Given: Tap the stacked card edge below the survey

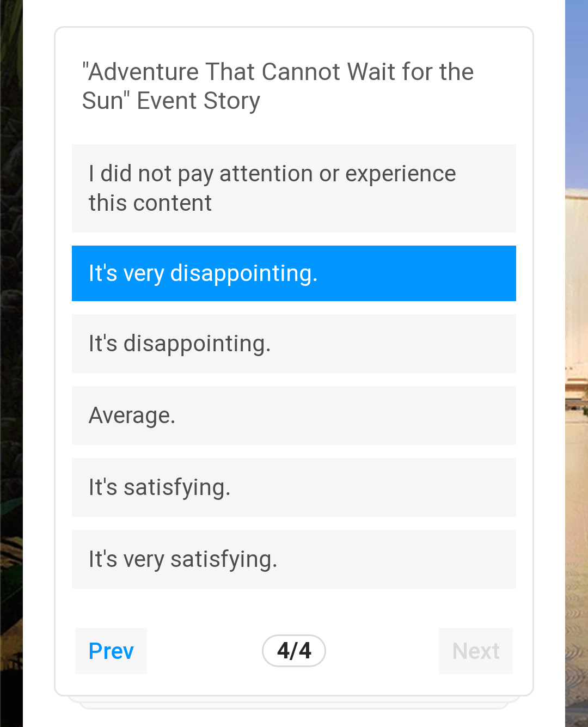Looking at the screenshot, I should pyautogui.click(x=294, y=702).
